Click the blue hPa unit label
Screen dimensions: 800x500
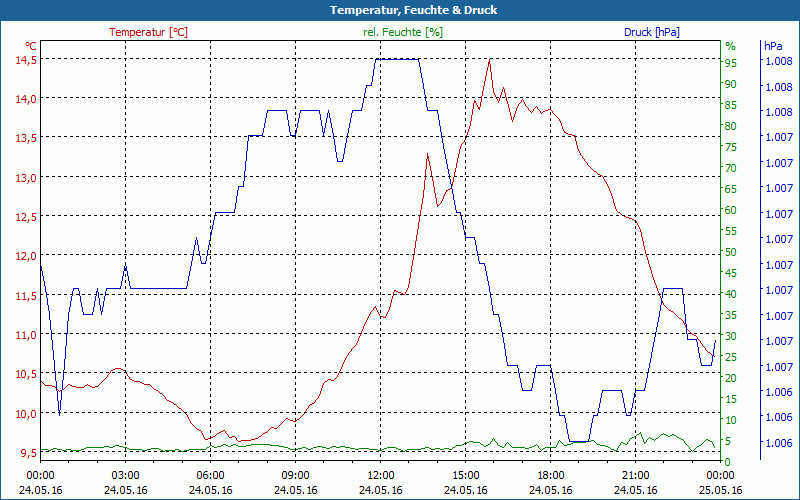(773, 46)
